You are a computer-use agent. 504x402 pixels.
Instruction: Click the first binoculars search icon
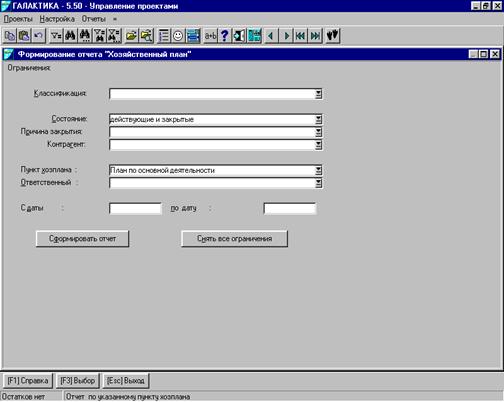70,36
